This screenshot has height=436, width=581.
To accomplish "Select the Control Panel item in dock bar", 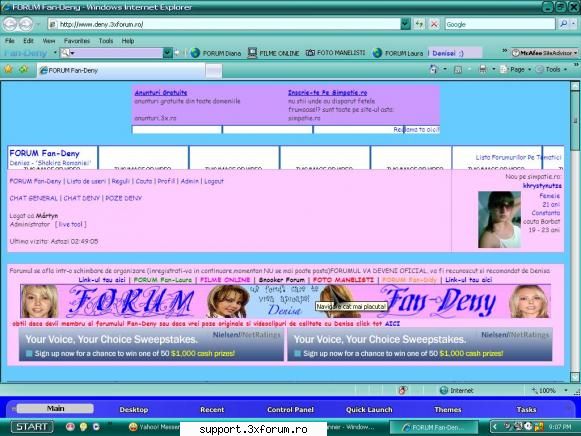I will pyautogui.click(x=290, y=409).
